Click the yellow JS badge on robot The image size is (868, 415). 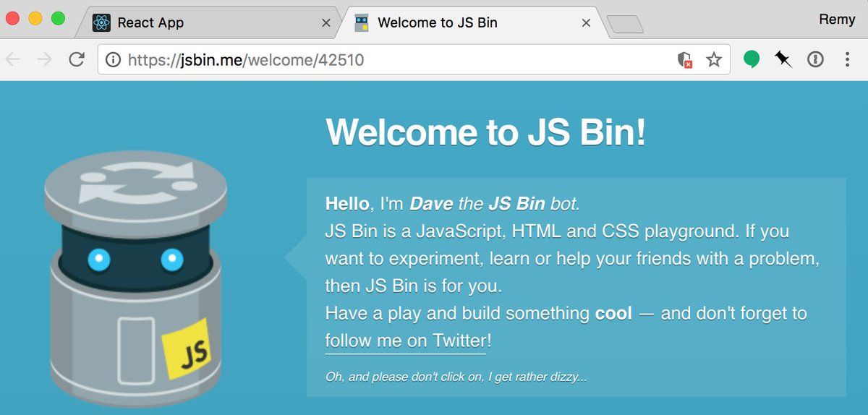(187, 348)
